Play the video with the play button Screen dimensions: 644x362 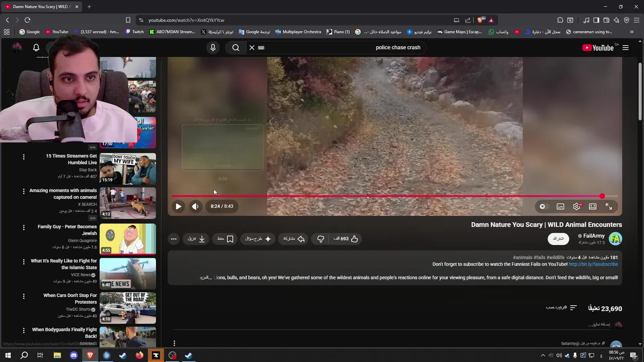(x=178, y=206)
